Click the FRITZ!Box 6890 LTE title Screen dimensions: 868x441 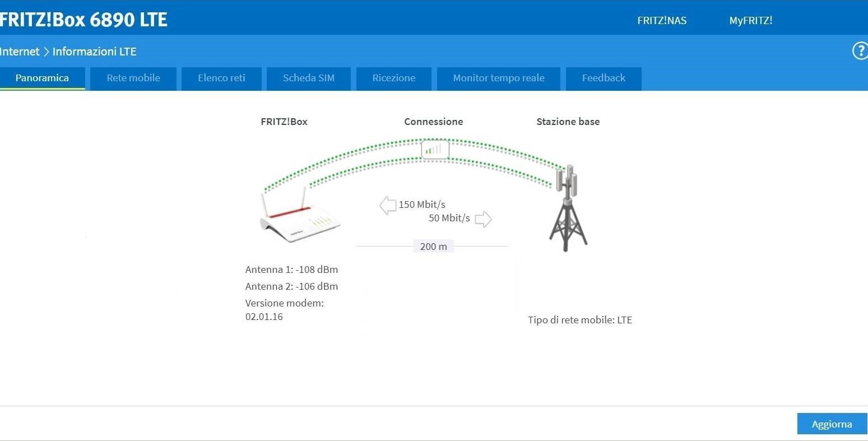83,20
